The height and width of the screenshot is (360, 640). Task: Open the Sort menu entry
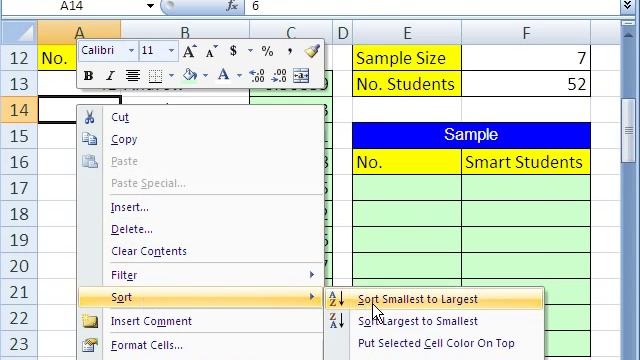[x=201, y=297]
